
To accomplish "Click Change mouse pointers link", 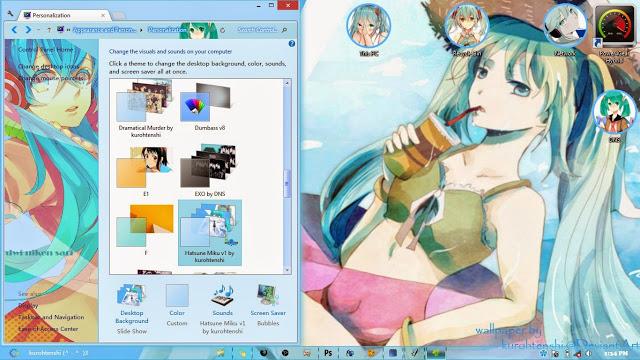I will tap(50, 78).
